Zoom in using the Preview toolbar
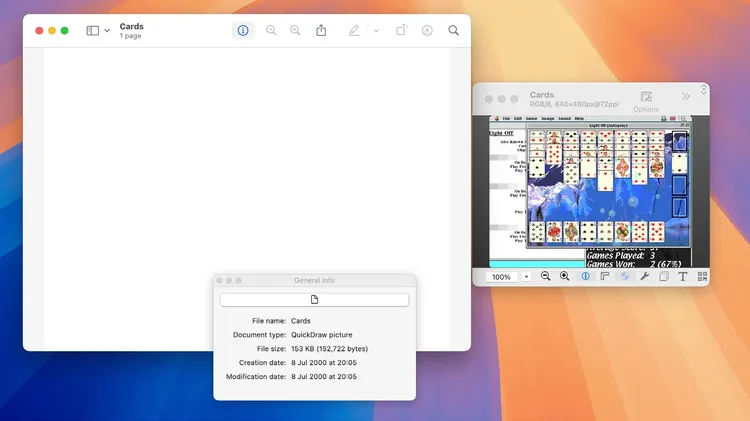Screen dimensions: 750x421 coord(295,31)
